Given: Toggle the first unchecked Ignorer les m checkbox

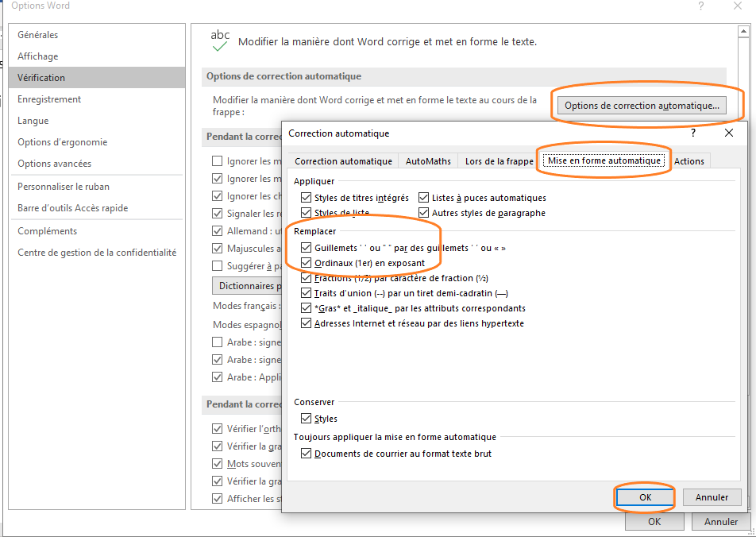Looking at the screenshot, I should (218, 161).
